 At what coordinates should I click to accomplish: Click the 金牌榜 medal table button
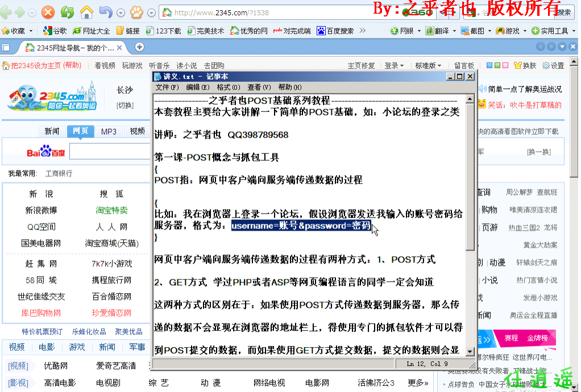tap(537, 338)
